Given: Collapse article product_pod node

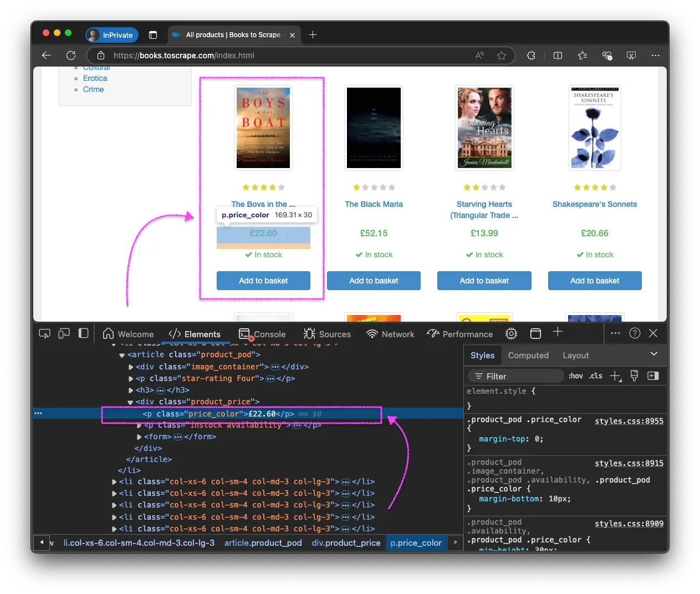Looking at the screenshot, I should [x=122, y=355].
